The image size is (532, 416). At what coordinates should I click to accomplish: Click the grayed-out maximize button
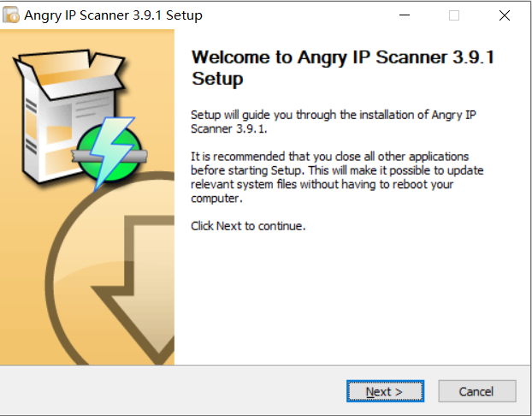[x=454, y=15]
